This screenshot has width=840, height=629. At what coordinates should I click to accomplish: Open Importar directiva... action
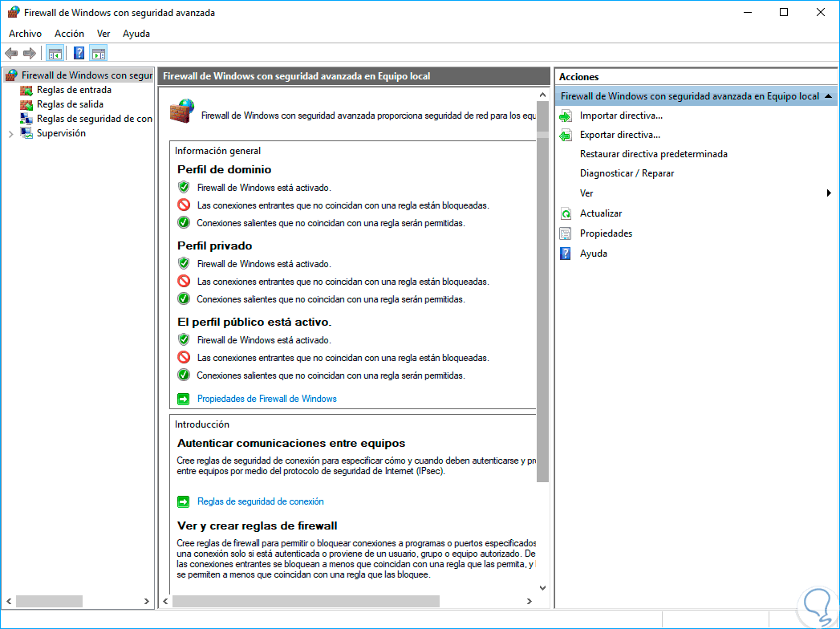click(621, 116)
